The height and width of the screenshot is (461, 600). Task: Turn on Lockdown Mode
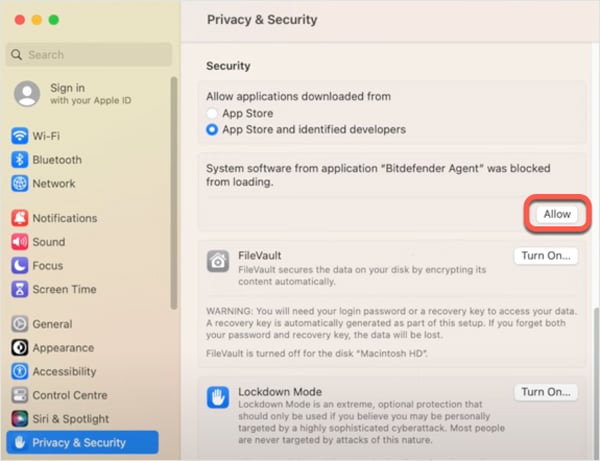click(x=546, y=392)
